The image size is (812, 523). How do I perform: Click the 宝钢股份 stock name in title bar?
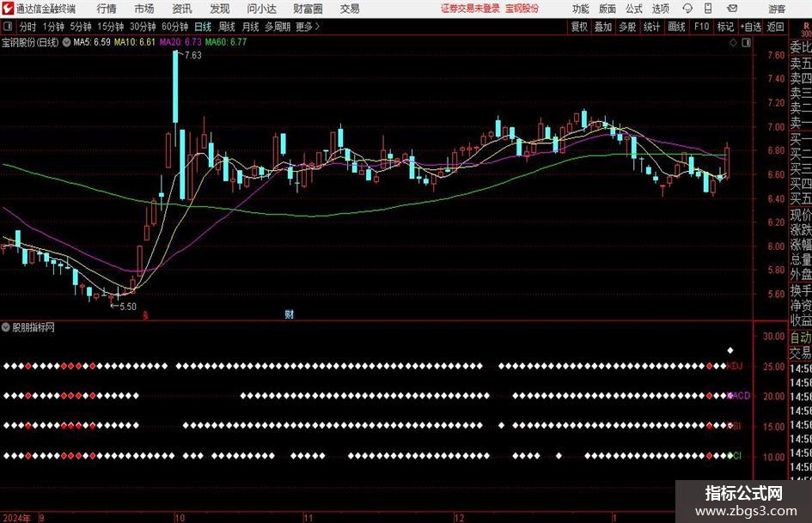(x=522, y=9)
